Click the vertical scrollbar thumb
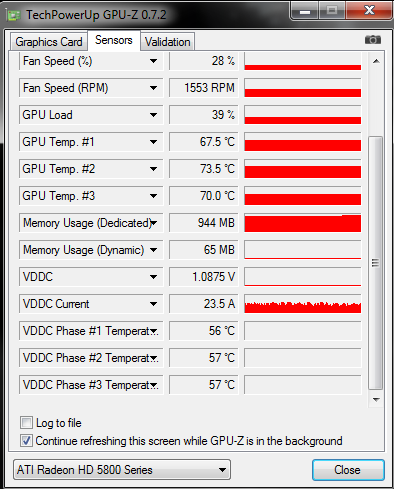This screenshot has height=489, width=394. [376, 263]
